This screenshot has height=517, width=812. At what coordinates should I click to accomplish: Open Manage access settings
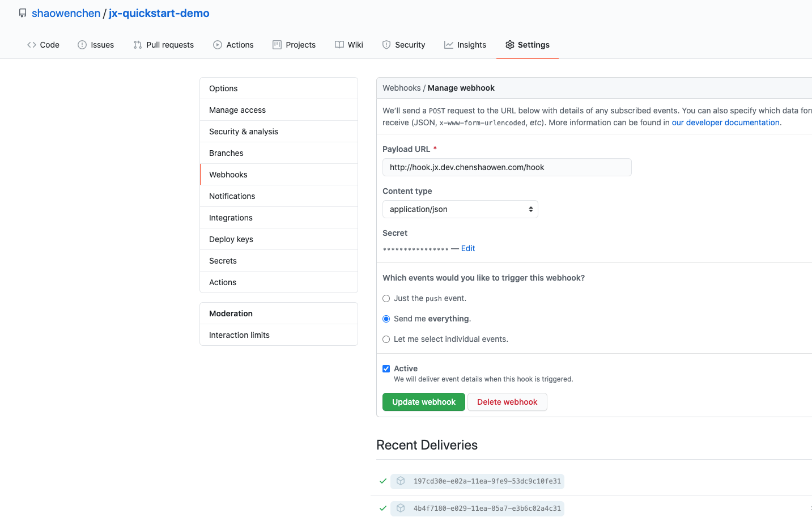coord(279,110)
